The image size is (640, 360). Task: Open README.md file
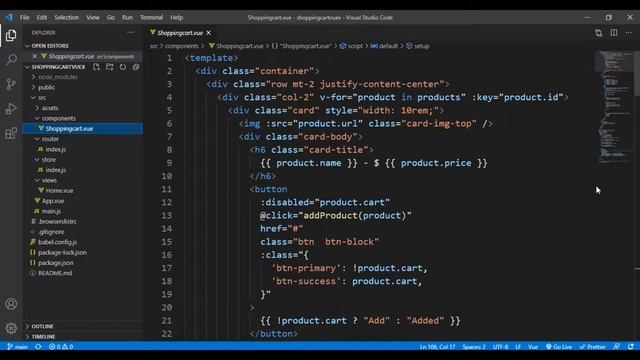point(55,273)
